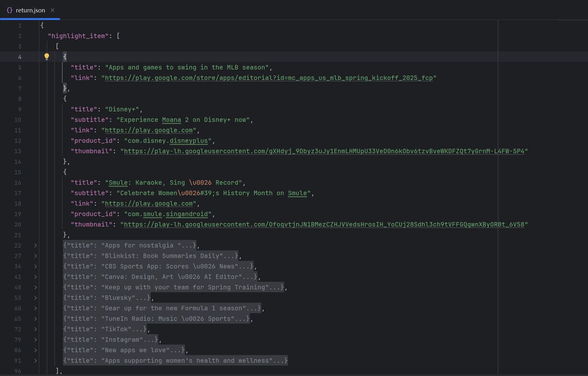Click the JSON braces icon on return.json tab
Image resolution: width=588 pixels, height=376 pixels.
coord(9,10)
